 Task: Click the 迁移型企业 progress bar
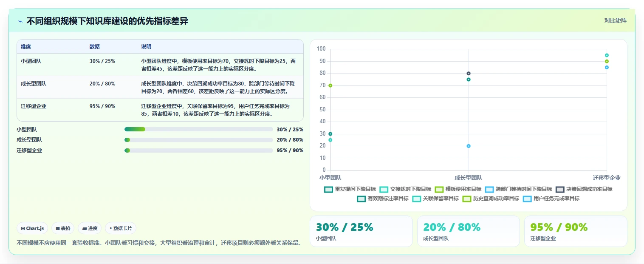pyautogui.click(x=198, y=150)
